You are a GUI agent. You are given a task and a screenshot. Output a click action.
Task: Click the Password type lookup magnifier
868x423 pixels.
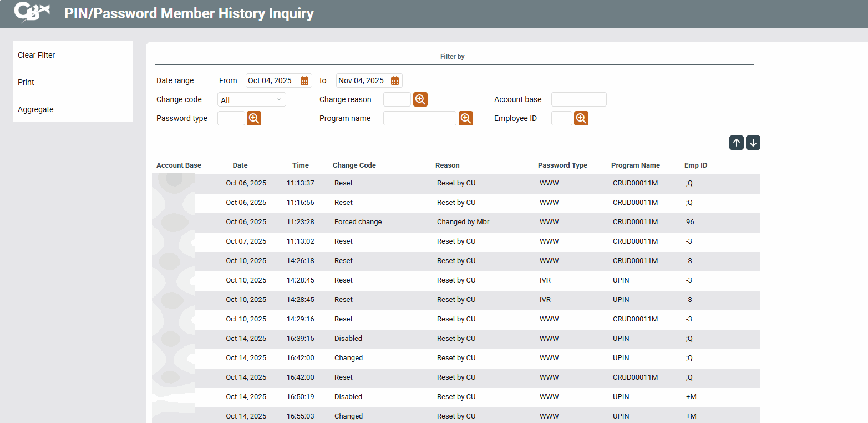254,118
